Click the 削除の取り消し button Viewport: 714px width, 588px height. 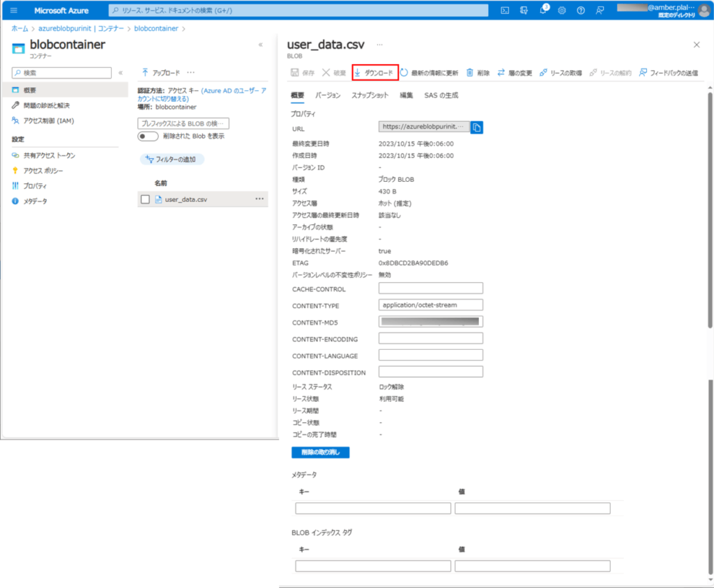(x=319, y=451)
